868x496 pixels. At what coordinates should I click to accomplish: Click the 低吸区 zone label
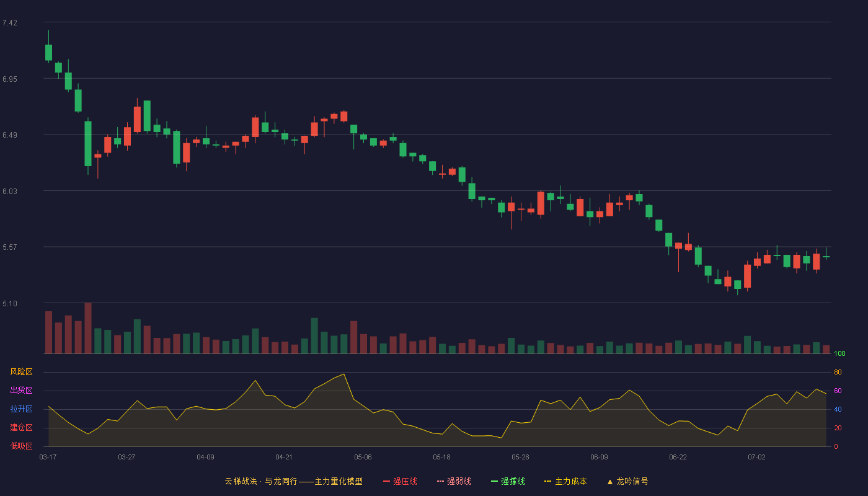tap(21, 446)
